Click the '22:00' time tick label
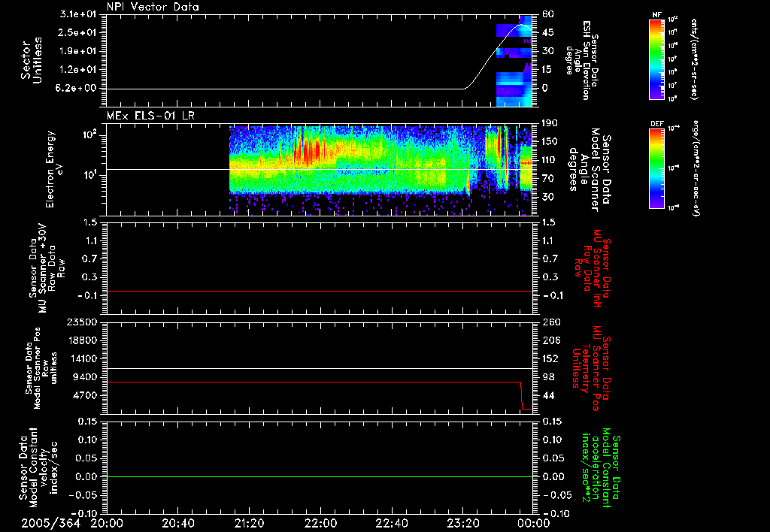 320,523
